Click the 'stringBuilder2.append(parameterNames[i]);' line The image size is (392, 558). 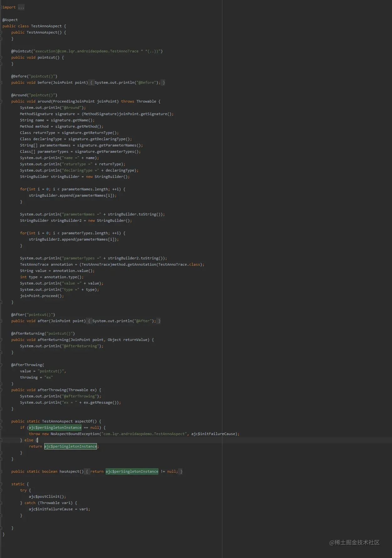74,239
